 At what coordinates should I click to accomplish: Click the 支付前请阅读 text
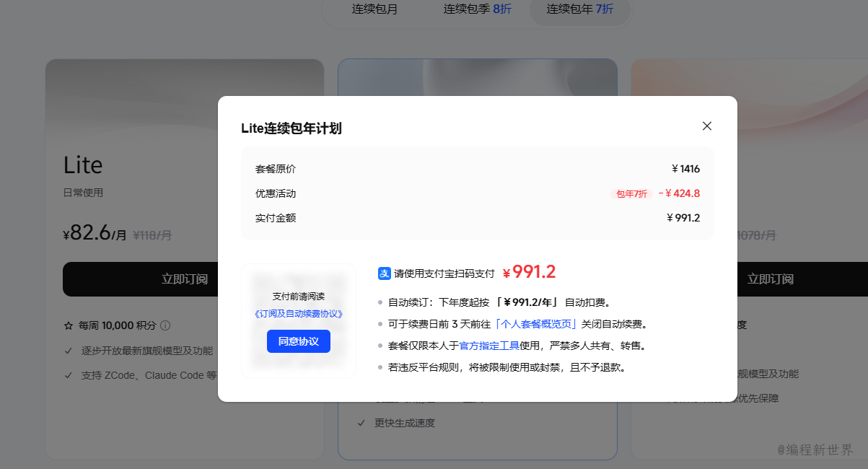(x=299, y=297)
